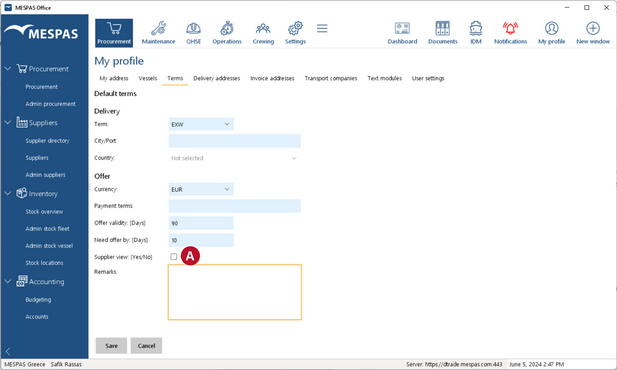Screen dimensions: 617x370
Task: Collapse the Accounting sidebar section
Action: click(x=7, y=281)
